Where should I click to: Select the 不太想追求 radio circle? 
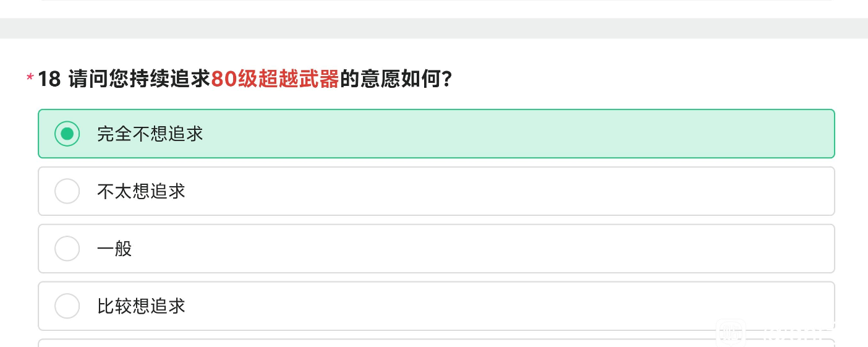pyautogui.click(x=67, y=191)
